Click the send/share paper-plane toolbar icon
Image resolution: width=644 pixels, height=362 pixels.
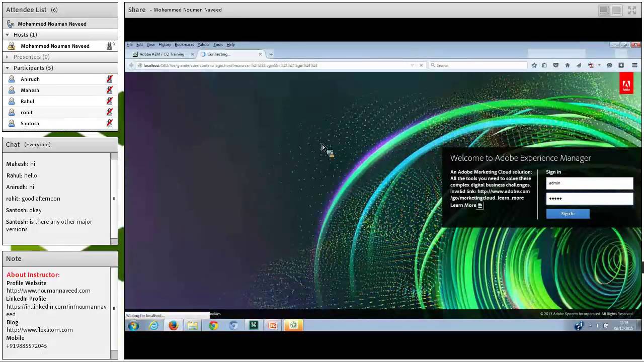579,65
